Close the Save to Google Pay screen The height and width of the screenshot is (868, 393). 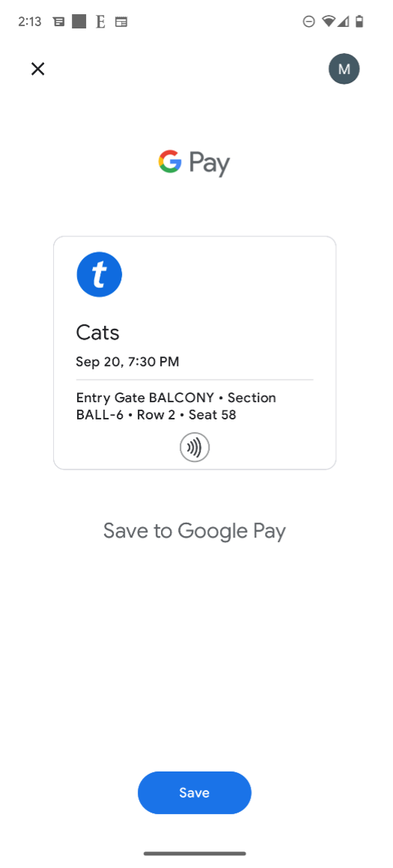pos(37,69)
